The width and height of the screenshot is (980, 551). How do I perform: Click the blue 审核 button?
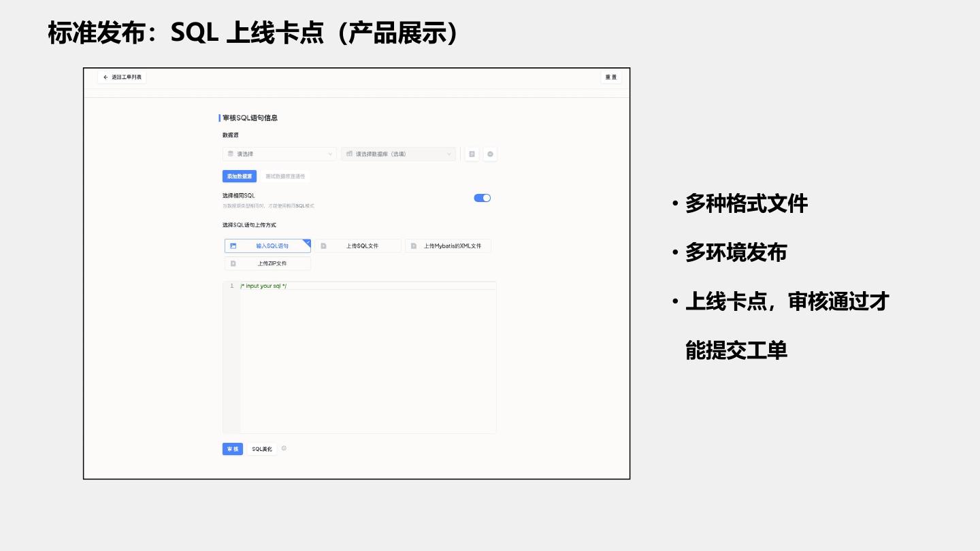(x=232, y=449)
